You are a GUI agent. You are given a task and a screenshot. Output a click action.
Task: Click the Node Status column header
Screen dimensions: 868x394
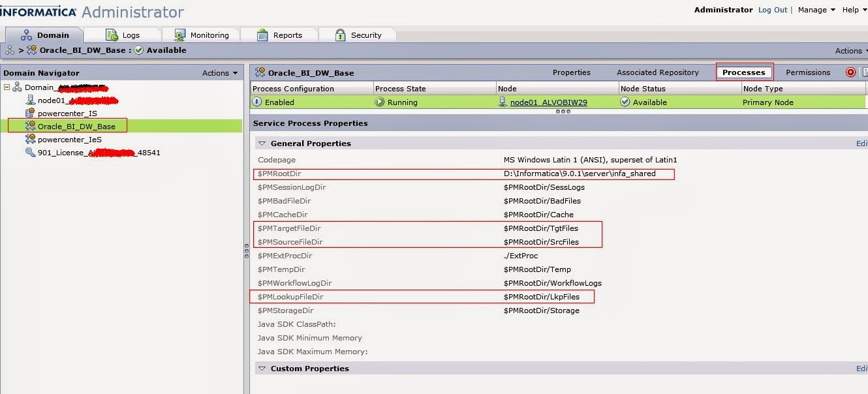680,88
